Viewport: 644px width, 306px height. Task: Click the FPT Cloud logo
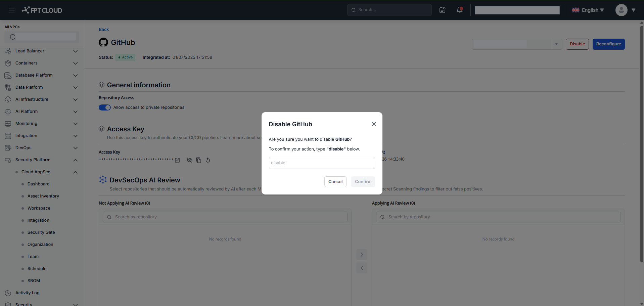[x=42, y=10]
